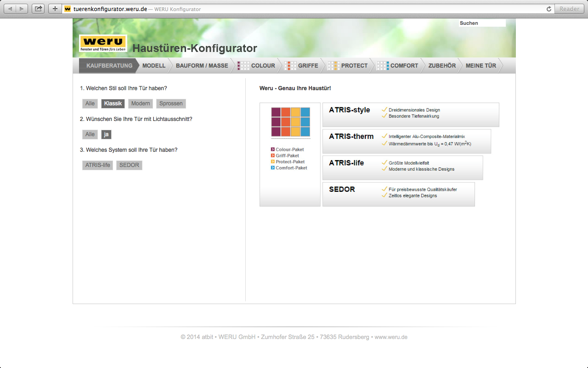588x368 pixels.
Task: Click the colour grid package image
Action: click(x=290, y=122)
